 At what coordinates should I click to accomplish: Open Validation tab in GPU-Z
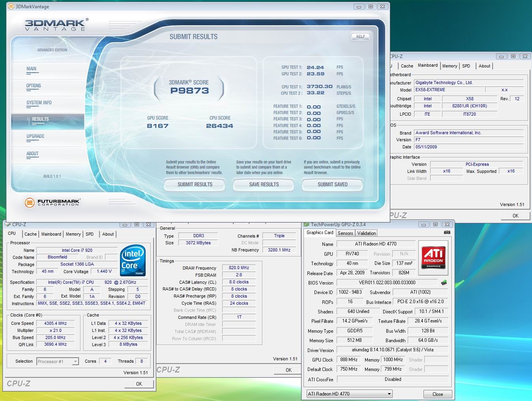[x=367, y=233]
